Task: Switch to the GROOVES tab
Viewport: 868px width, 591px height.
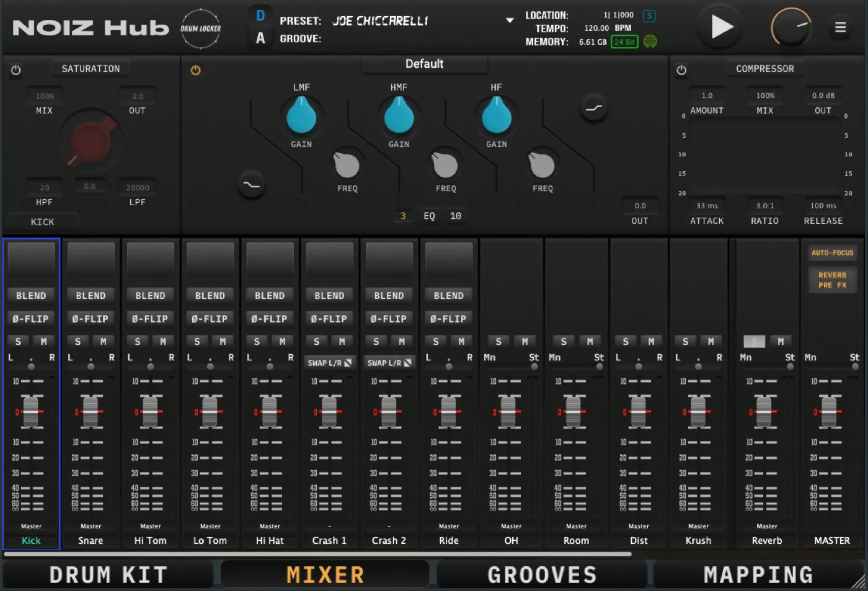Action: 542,574
